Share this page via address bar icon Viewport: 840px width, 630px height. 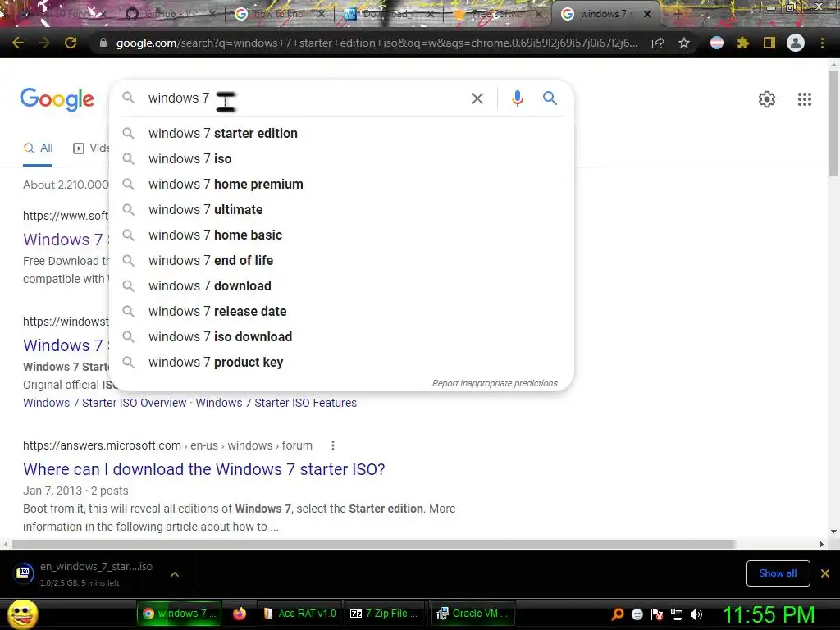click(x=658, y=43)
